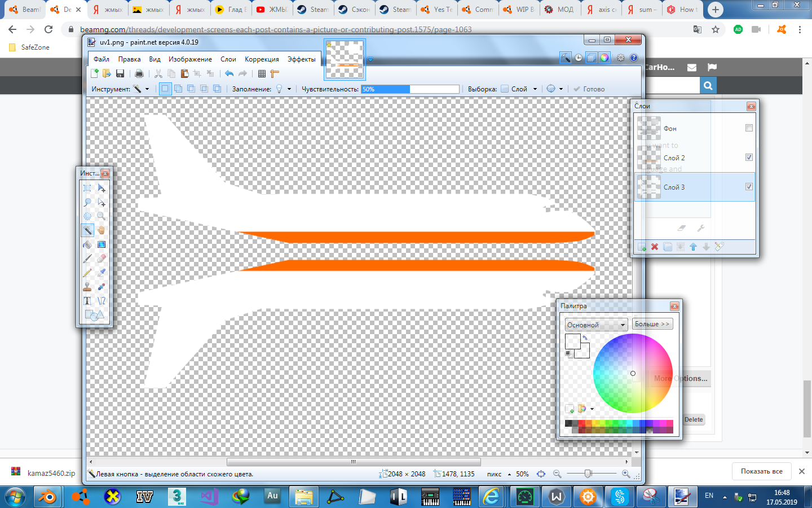This screenshot has width=812, height=508.
Task: Select the Move Selected Pixels tool
Action: [101, 188]
